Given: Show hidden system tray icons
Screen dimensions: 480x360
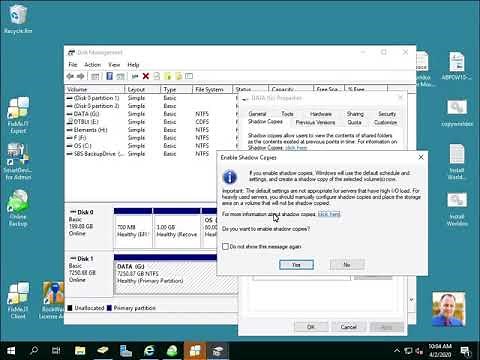Looking at the screenshot, I should point(397,351).
